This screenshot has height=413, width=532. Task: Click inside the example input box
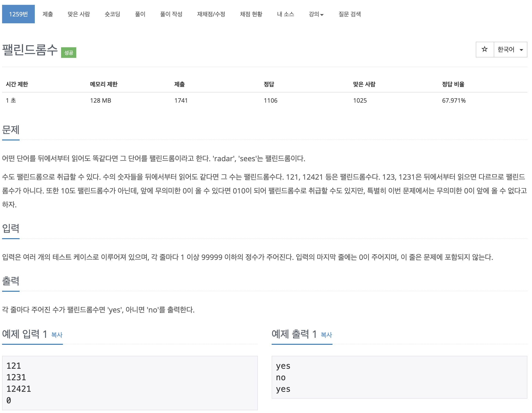pyautogui.click(x=129, y=383)
